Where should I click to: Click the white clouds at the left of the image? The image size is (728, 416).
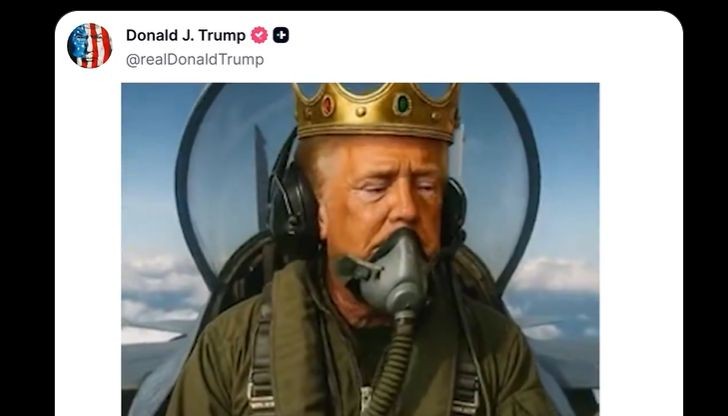tap(160, 288)
